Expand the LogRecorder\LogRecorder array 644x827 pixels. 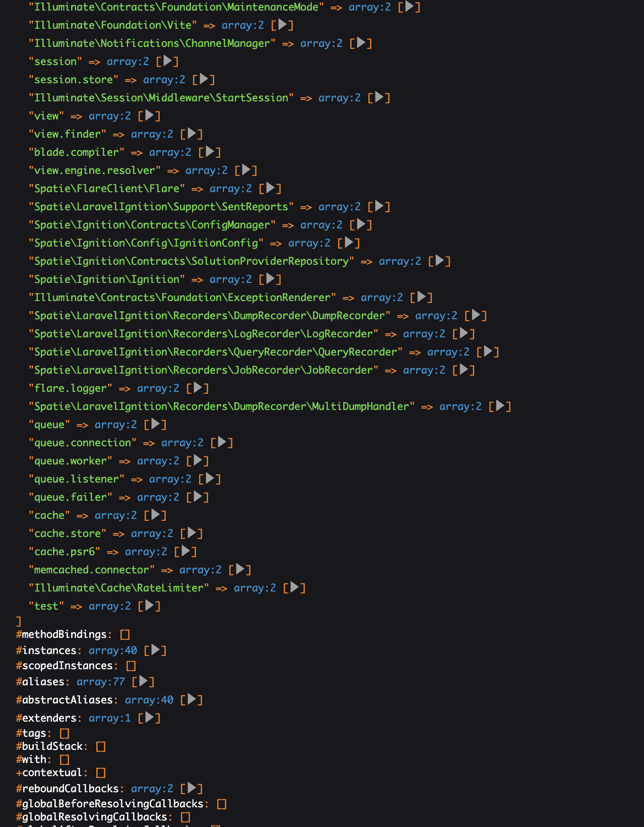464,334
